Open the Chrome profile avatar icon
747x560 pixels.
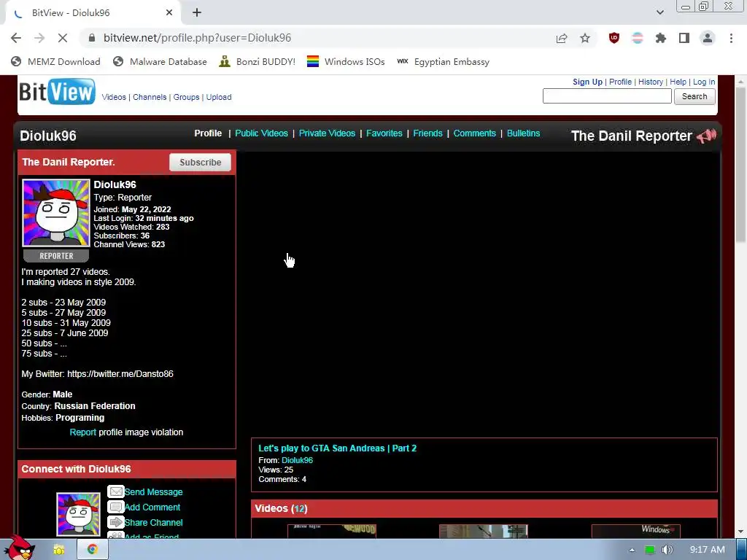coord(708,38)
